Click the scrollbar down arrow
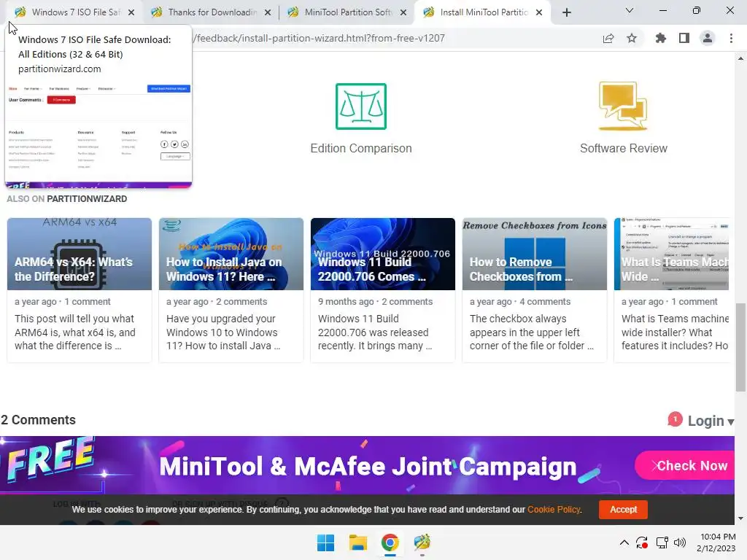 (740, 518)
